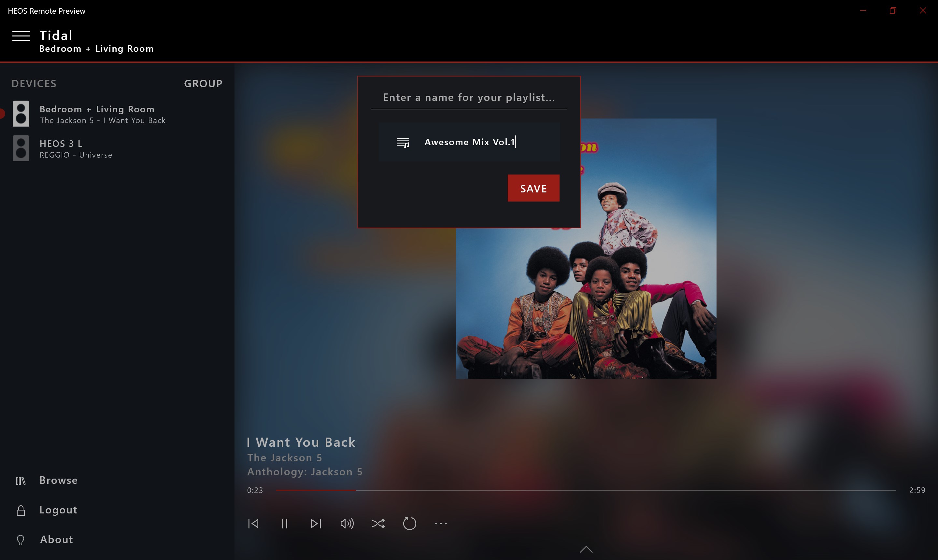Expand the now playing queue panel

[x=586, y=550]
